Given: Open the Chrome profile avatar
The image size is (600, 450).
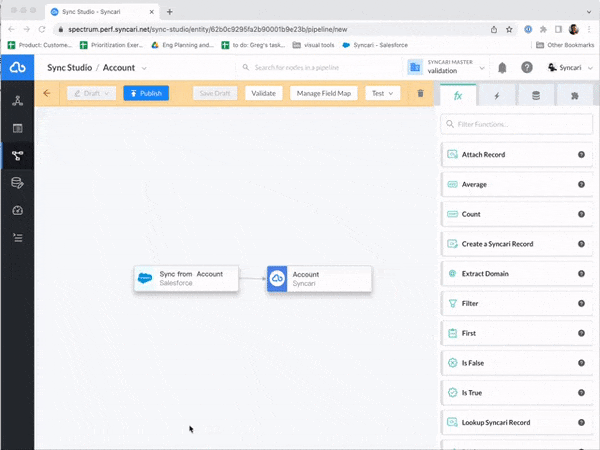Looking at the screenshot, I should tap(573, 29).
